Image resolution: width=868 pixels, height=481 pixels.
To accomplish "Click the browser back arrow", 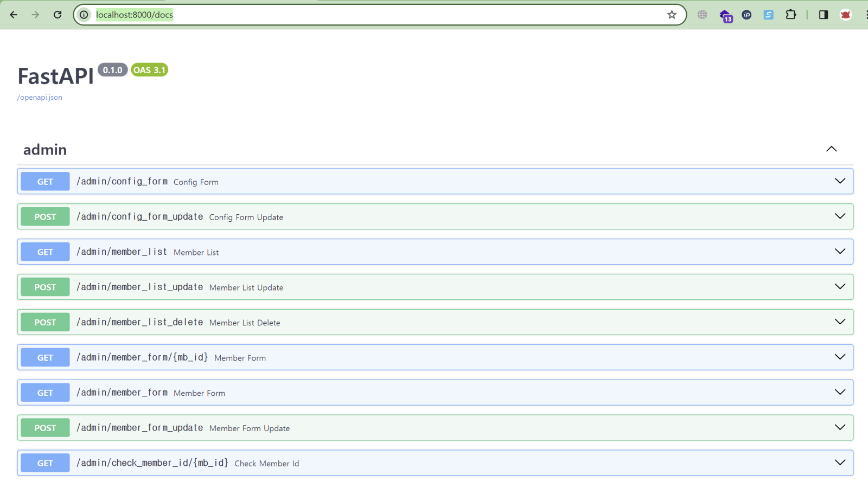I will (14, 15).
